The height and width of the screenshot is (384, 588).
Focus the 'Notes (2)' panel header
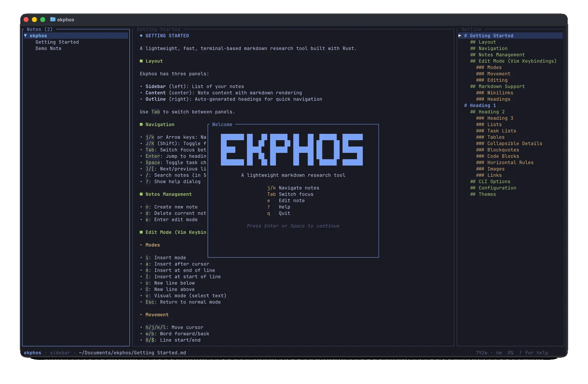(39, 29)
